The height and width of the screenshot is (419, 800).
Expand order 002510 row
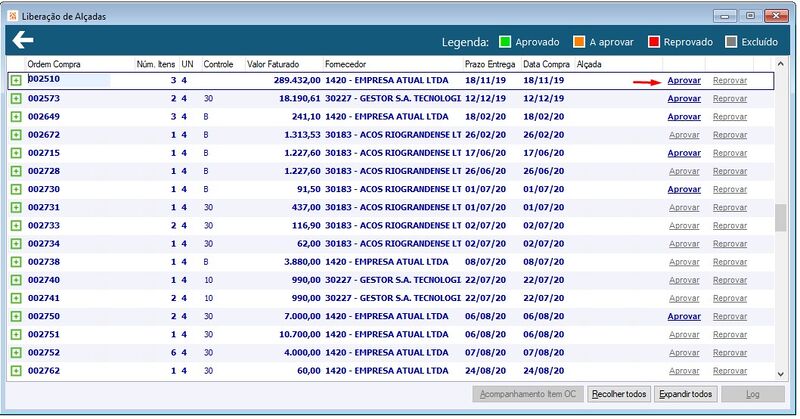16,81
